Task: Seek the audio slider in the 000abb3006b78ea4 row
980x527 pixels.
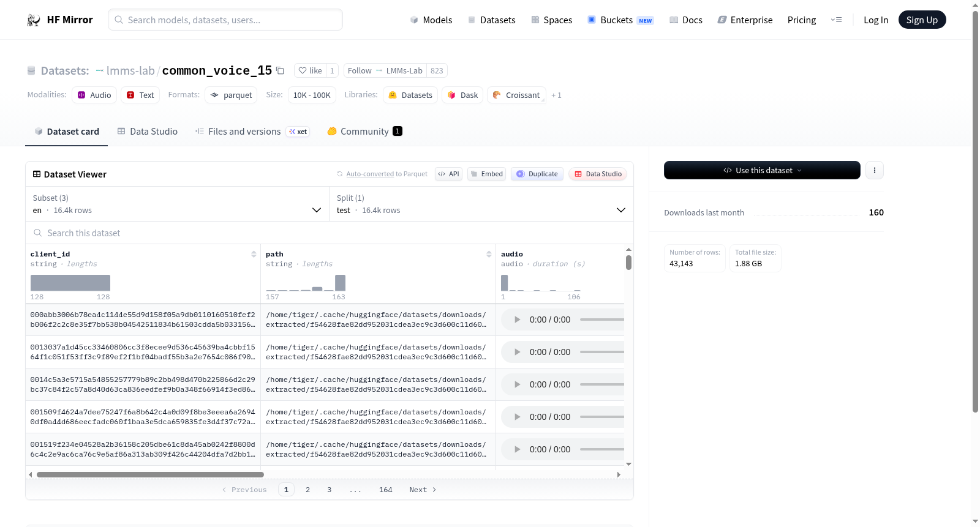Action: (602, 320)
